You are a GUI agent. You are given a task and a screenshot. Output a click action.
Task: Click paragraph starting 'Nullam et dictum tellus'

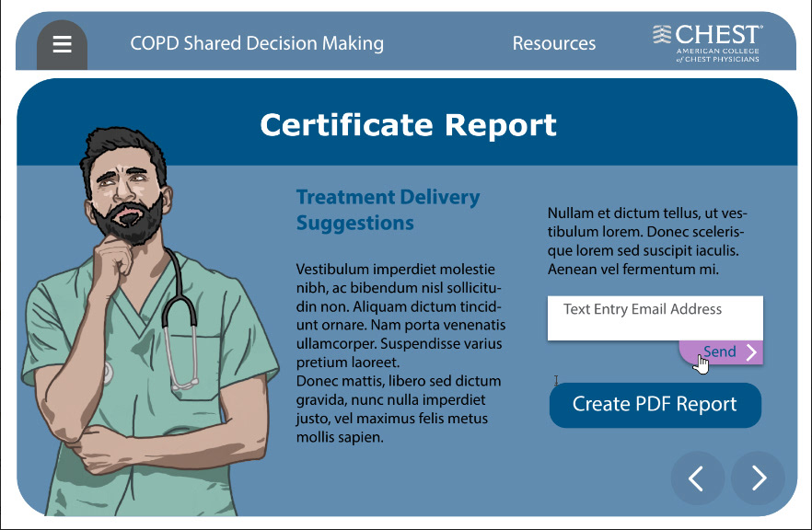647,241
